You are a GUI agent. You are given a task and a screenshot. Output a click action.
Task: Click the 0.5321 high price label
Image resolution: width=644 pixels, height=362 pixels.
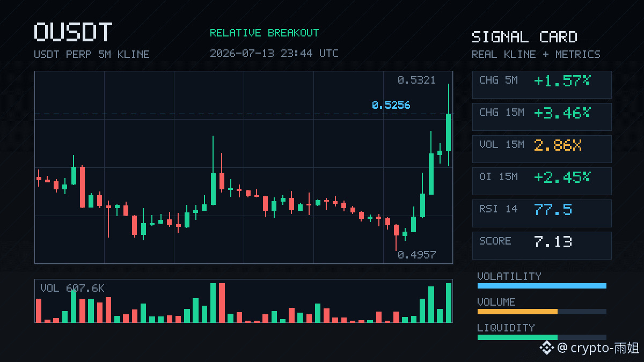point(416,80)
